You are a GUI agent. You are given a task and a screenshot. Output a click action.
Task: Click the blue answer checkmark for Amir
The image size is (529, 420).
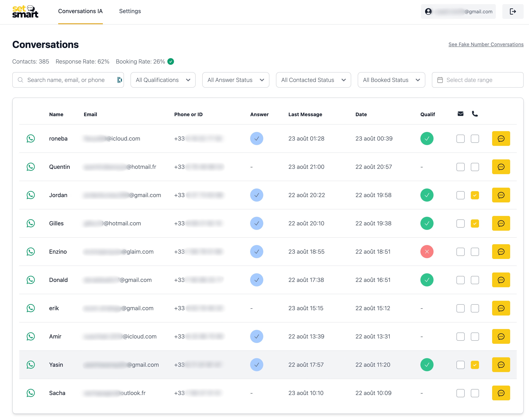pyautogui.click(x=256, y=336)
